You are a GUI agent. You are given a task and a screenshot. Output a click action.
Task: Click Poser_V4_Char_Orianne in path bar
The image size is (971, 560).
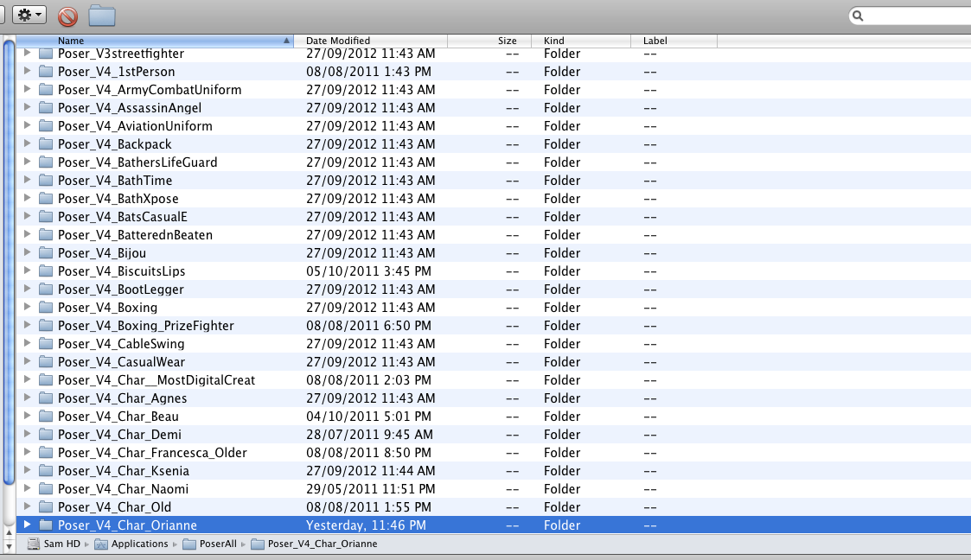314,544
